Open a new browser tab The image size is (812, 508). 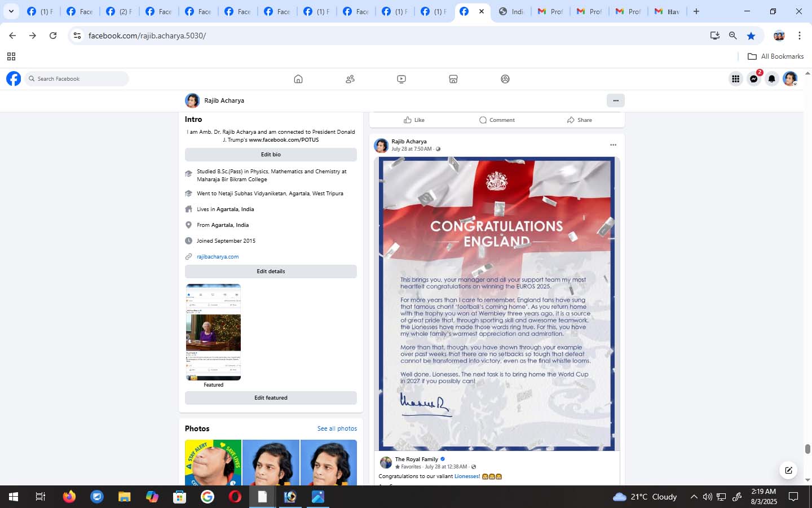(696, 11)
